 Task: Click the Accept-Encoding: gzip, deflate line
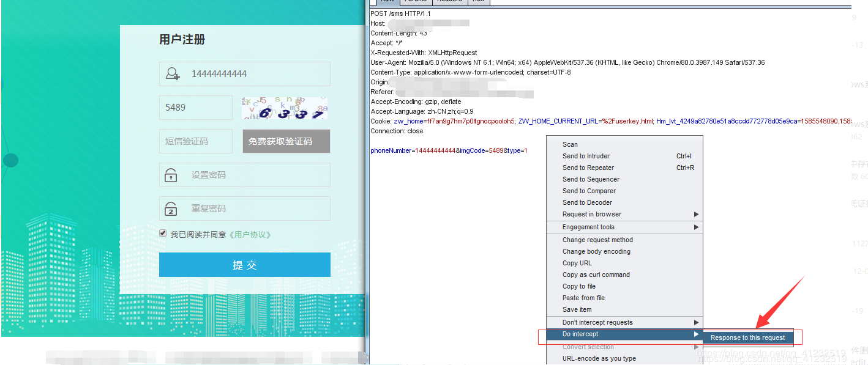(416, 101)
